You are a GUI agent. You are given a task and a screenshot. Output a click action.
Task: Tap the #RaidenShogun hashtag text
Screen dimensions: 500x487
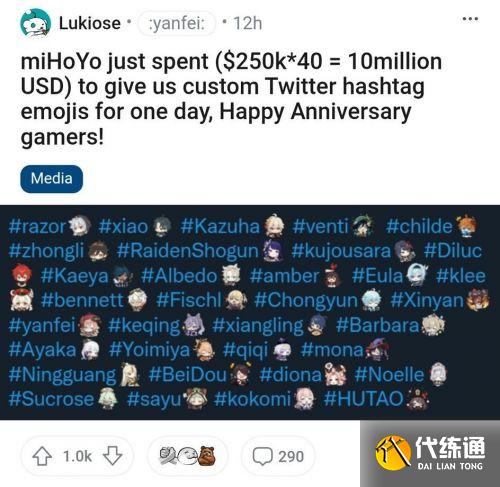(x=188, y=251)
